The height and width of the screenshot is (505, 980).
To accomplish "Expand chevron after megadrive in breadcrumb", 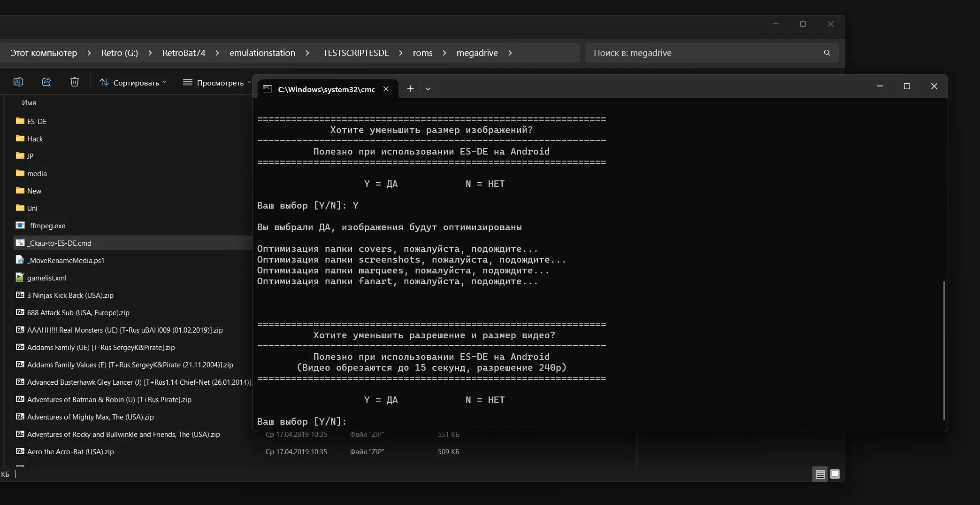I will pyautogui.click(x=510, y=53).
